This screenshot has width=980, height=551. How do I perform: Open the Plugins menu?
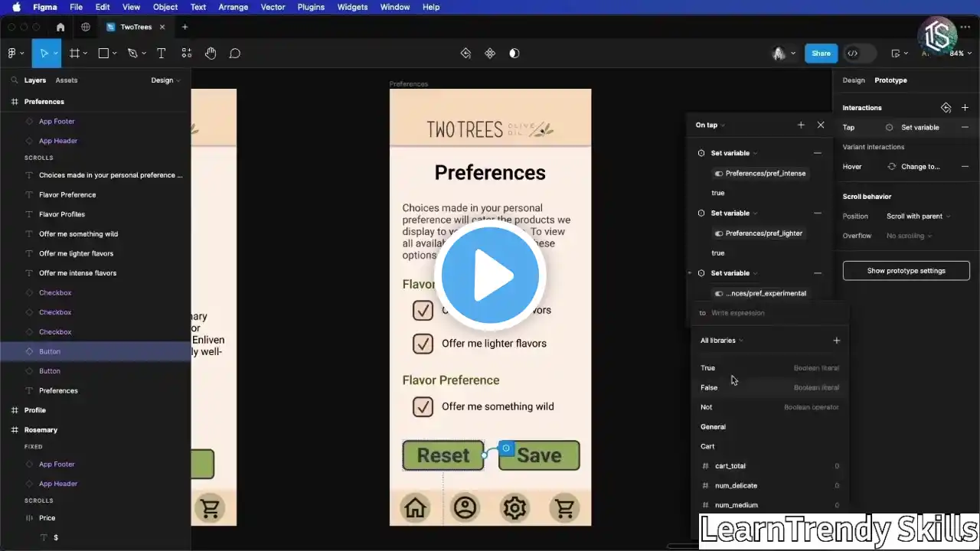[311, 7]
